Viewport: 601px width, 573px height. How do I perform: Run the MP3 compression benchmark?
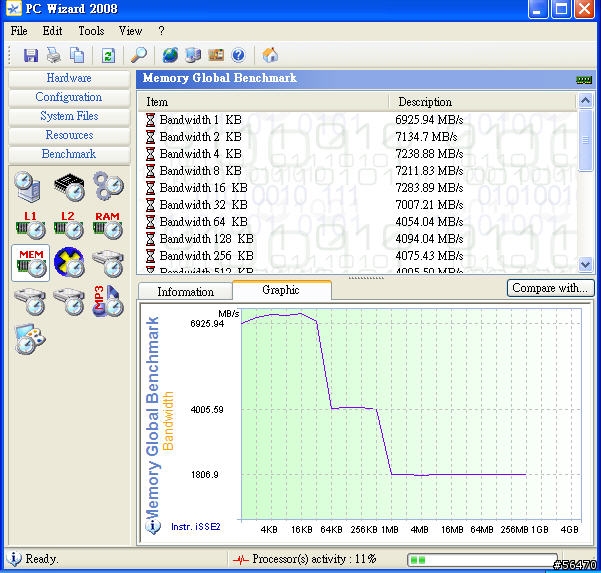(x=108, y=301)
